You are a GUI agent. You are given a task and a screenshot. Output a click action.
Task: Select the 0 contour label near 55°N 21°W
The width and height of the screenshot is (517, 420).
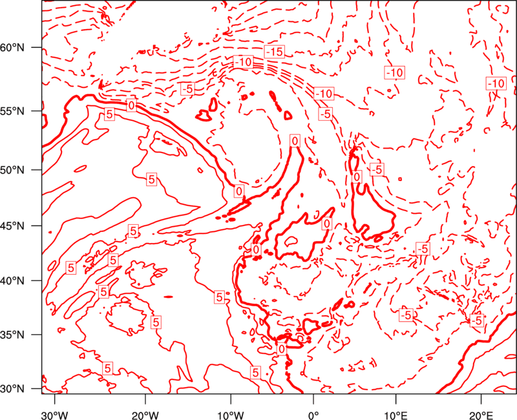pos(131,105)
